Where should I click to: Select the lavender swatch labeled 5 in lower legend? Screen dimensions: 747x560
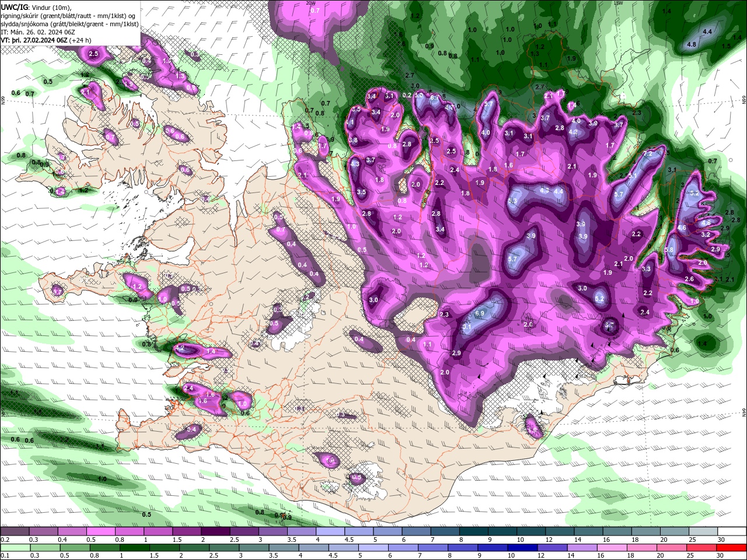click(x=373, y=548)
